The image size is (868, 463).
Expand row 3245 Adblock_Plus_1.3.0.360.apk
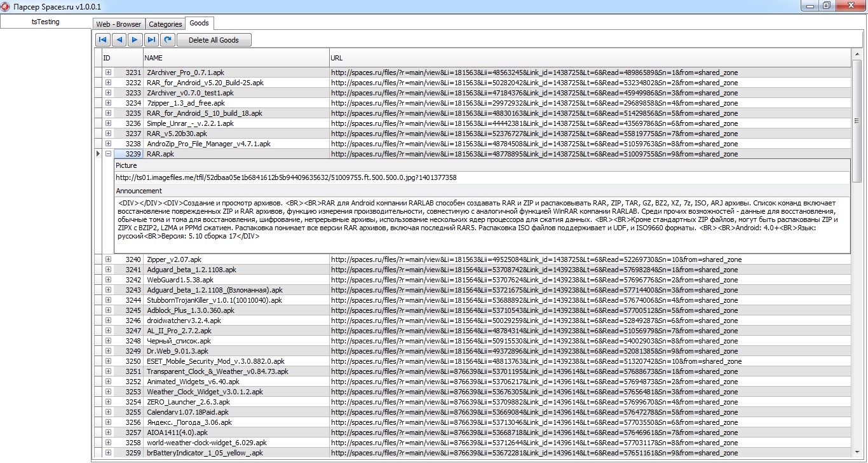[108, 310]
